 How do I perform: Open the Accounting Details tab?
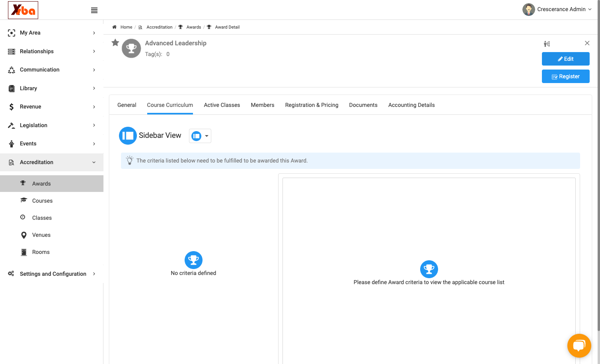(411, 105)
